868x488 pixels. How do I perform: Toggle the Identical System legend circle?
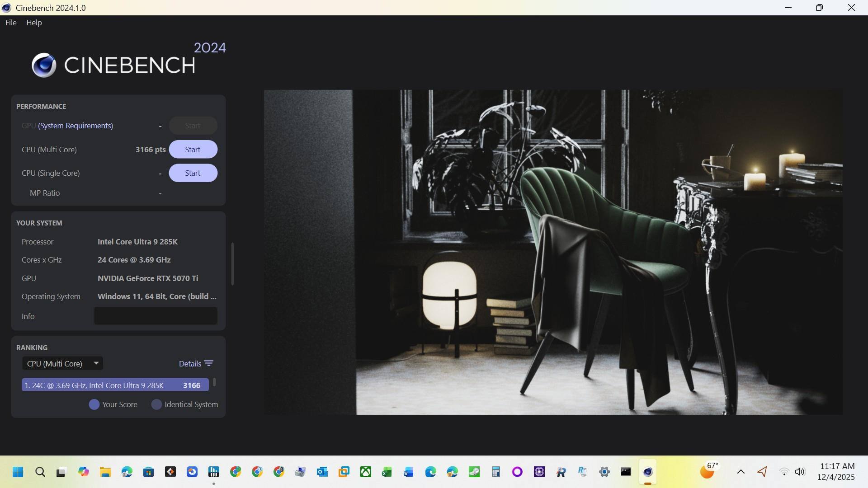pos(156,404)
